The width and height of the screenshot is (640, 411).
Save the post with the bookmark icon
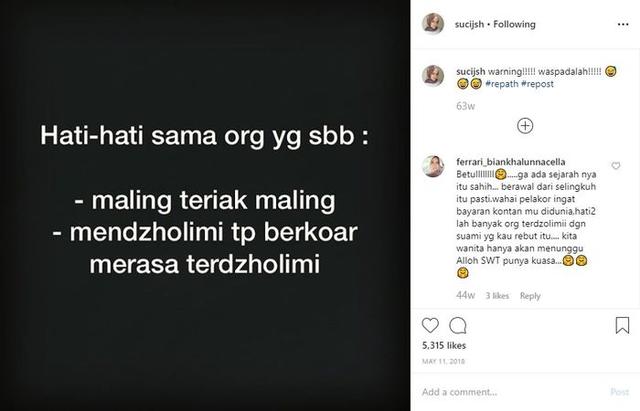(x=622, y=325)
